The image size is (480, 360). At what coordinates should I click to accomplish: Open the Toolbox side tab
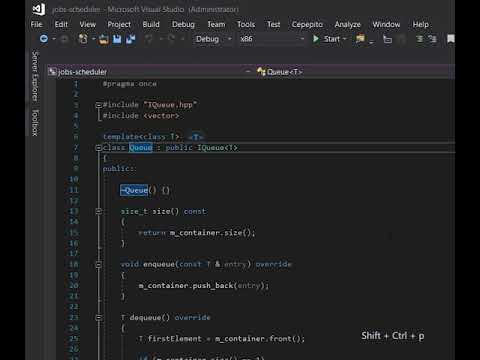click(x=35, y=123)
